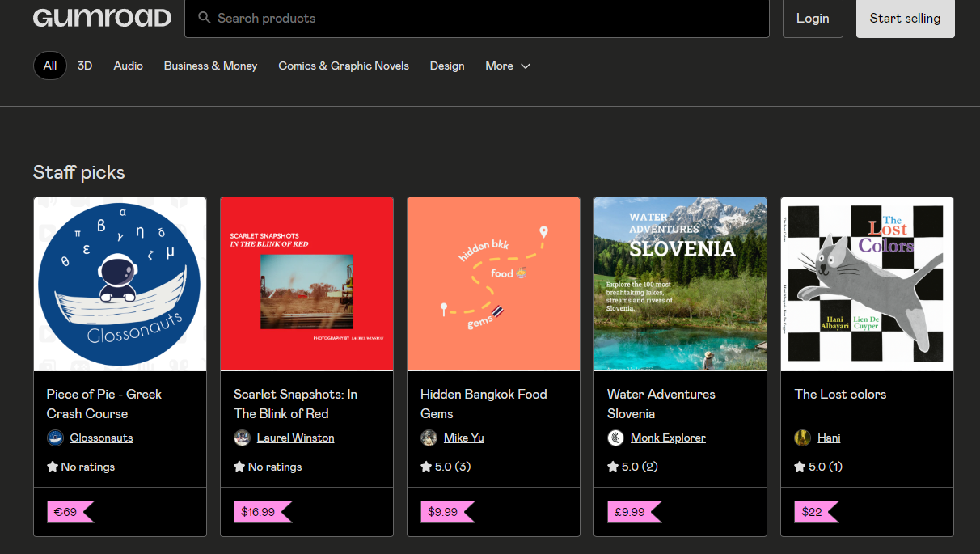This screenshot has height=554, width=980.
Task: Click the €69 price tag
Action: click(x=70, y=512)
